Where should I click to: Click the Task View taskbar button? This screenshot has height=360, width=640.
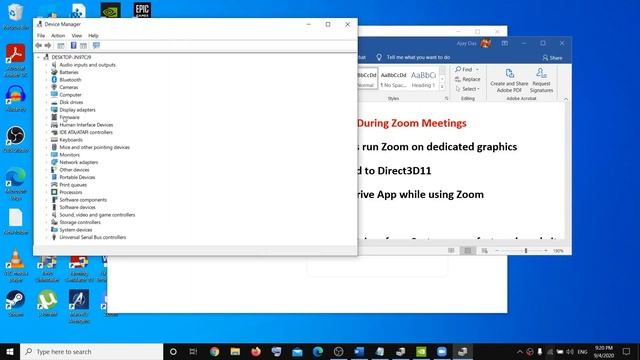(x=193, y=351)
